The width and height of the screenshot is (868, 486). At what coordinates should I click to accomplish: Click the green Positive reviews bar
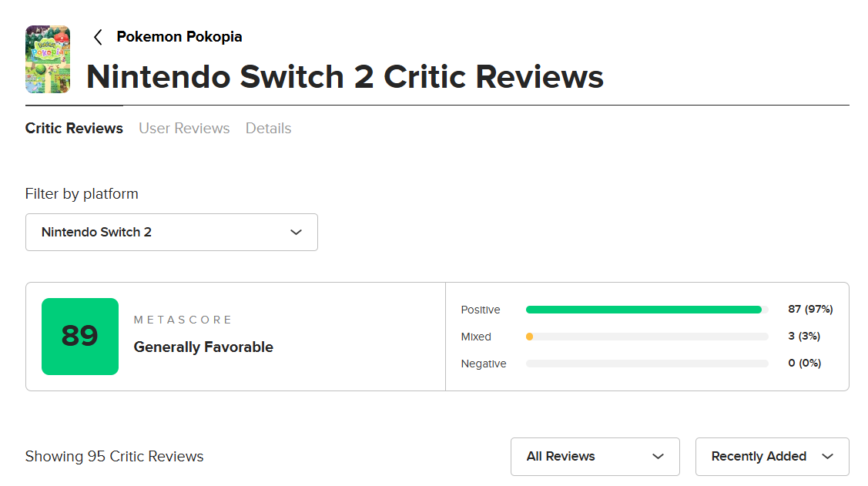[x=643, y=310]
